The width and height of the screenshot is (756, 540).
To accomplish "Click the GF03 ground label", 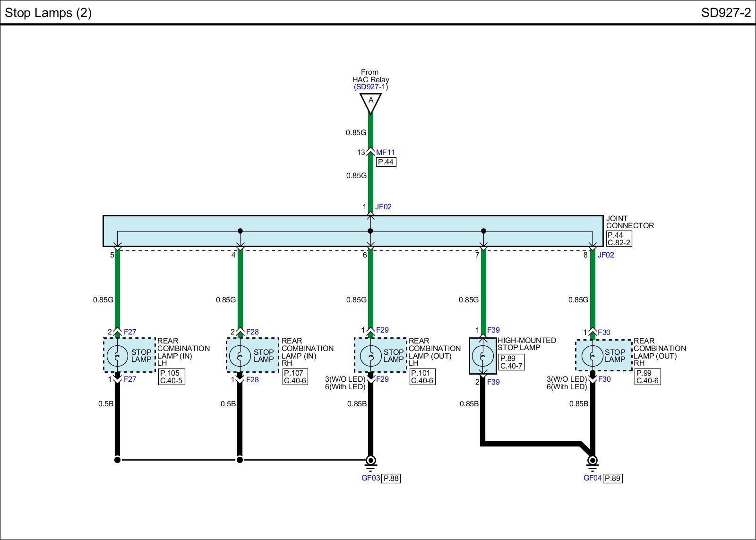I will click(x=371, y=478).
